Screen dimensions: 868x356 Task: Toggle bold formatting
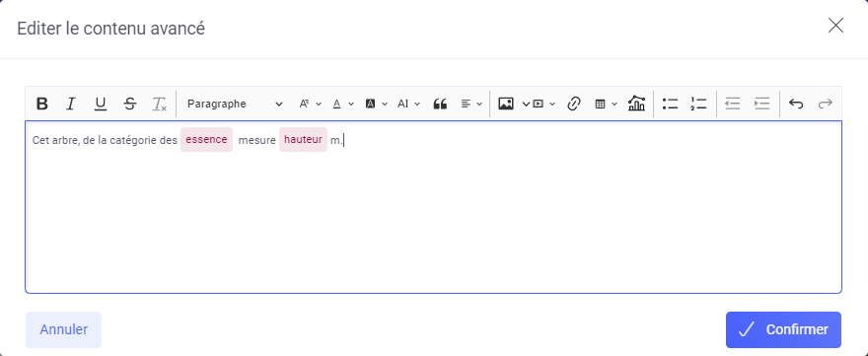pyautogui.click(x=42, y=104)
